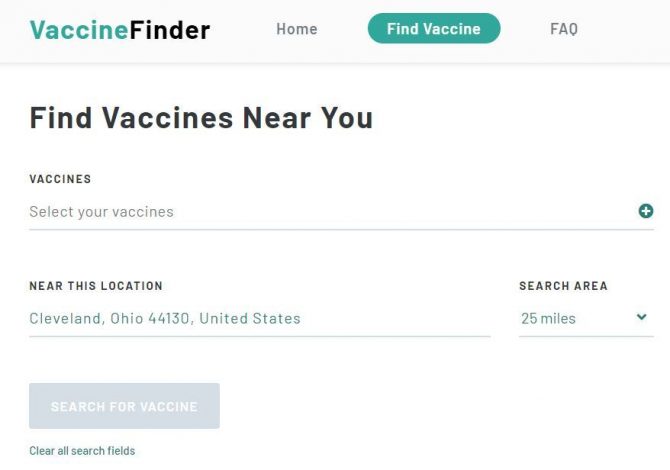Image resolution: width=670 pixels, height=470 pixels.
Task: Click the black Finder word in the logo
Action: click(170, 30)
